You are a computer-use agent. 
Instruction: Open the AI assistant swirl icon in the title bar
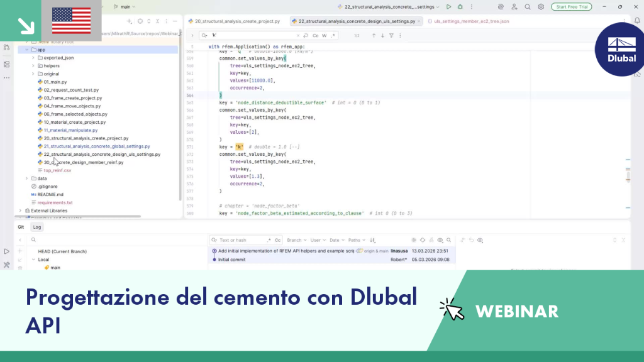coord(501,6)
